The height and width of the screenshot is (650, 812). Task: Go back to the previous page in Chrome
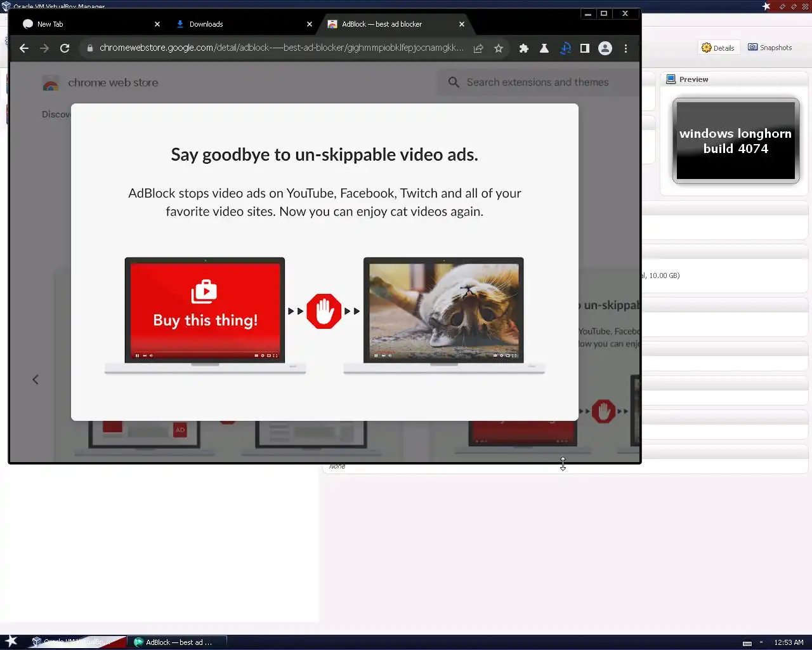(24, 48)
